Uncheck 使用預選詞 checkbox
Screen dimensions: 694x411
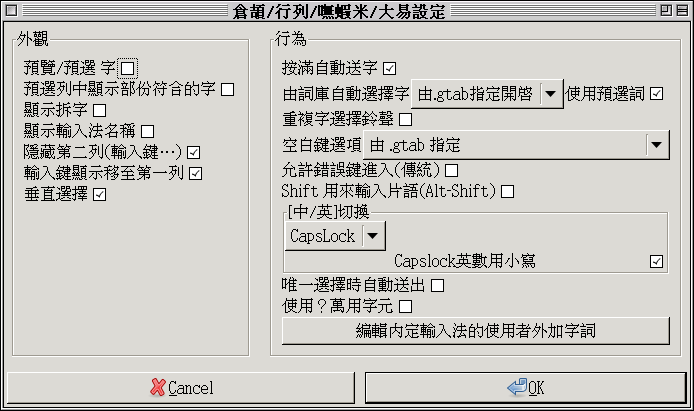pos(657,94)
